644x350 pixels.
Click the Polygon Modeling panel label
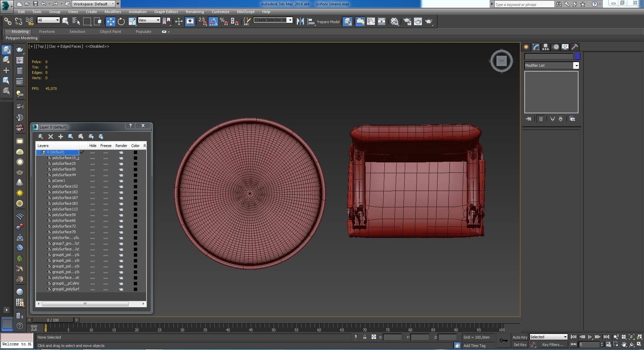pos(21,38)
